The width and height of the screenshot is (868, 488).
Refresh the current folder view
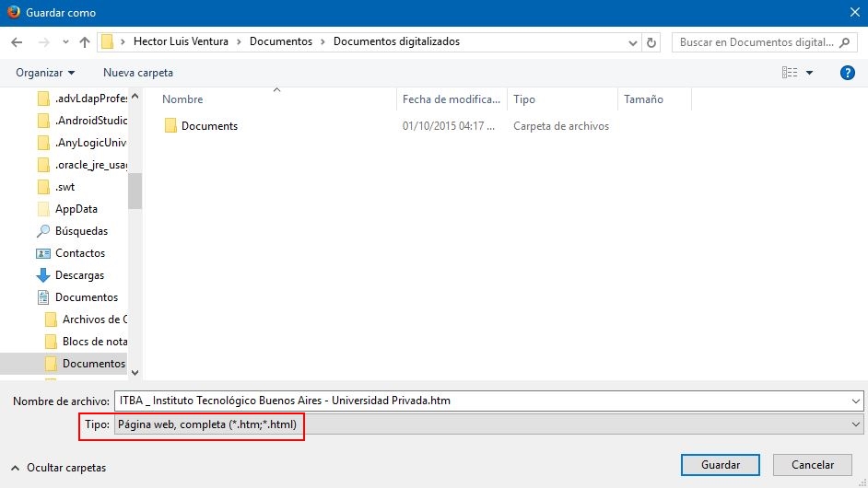(652, 42)
